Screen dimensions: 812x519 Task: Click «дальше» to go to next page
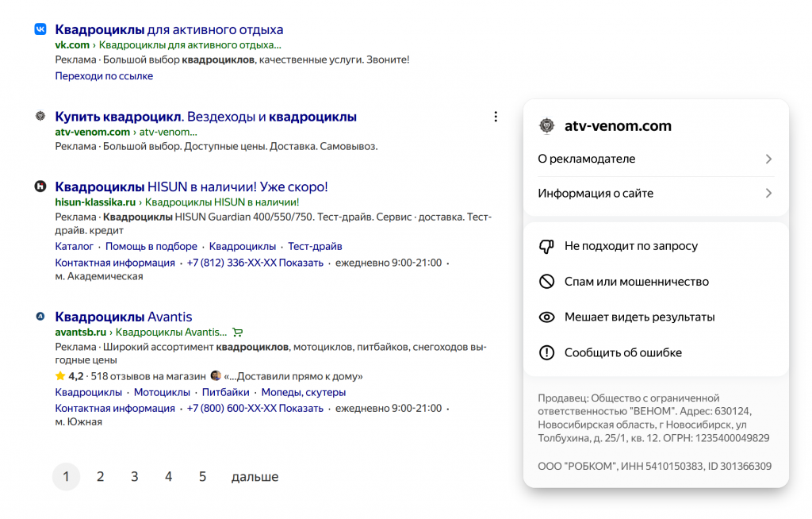(255, 477)
